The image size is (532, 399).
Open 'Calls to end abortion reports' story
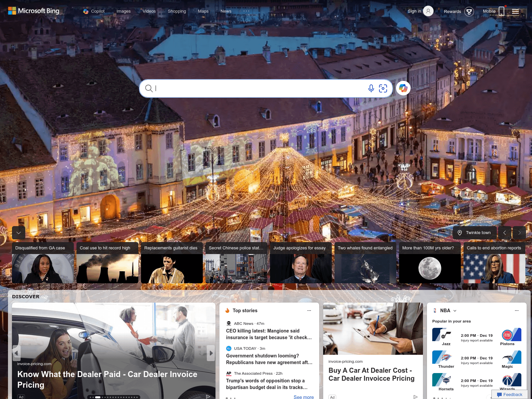coord(494,263)
